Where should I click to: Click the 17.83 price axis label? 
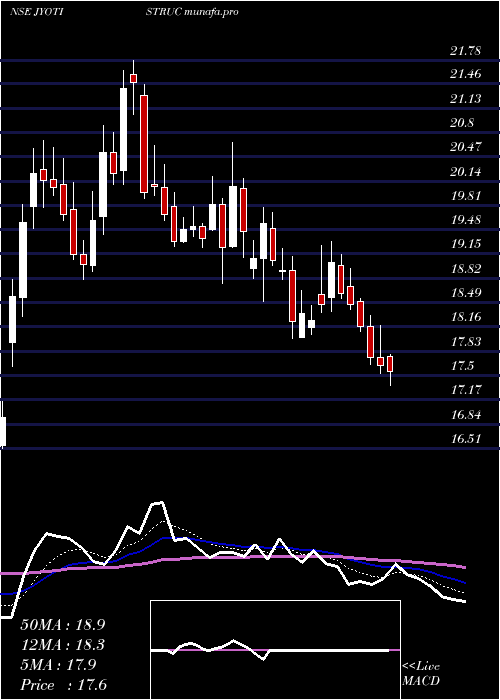pos(466,342)
